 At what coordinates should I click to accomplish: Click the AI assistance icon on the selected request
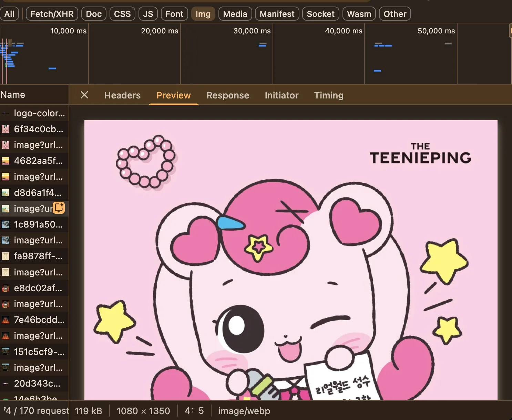pyautogui.click(x=59, y=208)
